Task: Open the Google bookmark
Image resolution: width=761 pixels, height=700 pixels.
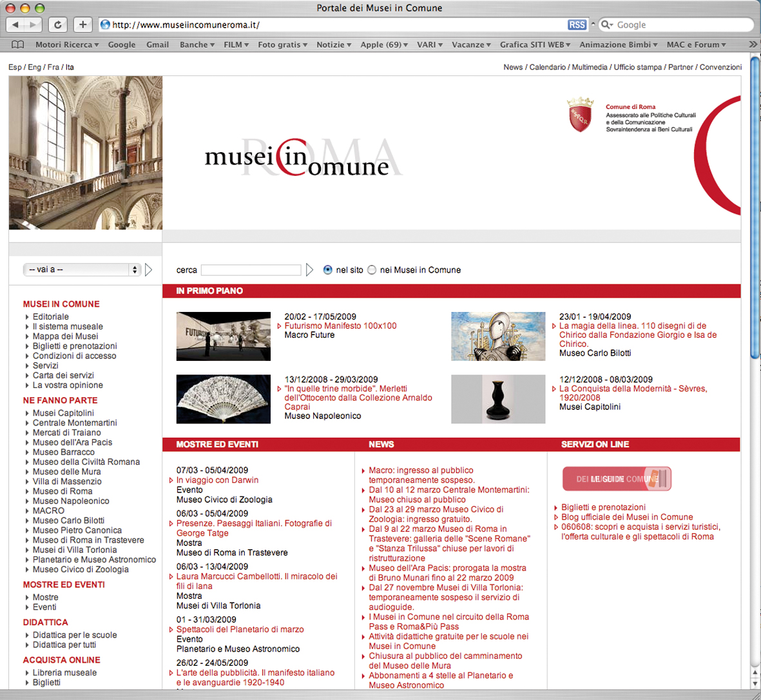Action: 121,44
